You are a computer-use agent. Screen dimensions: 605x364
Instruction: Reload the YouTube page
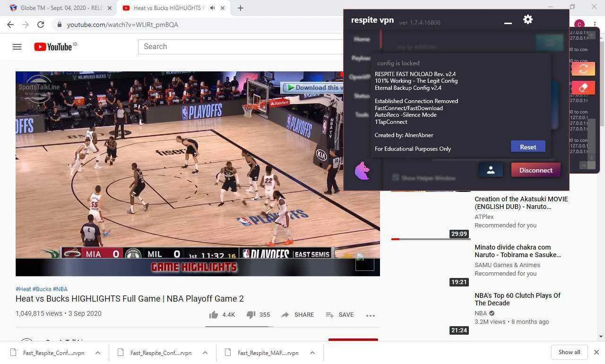[x=41, y=25]
